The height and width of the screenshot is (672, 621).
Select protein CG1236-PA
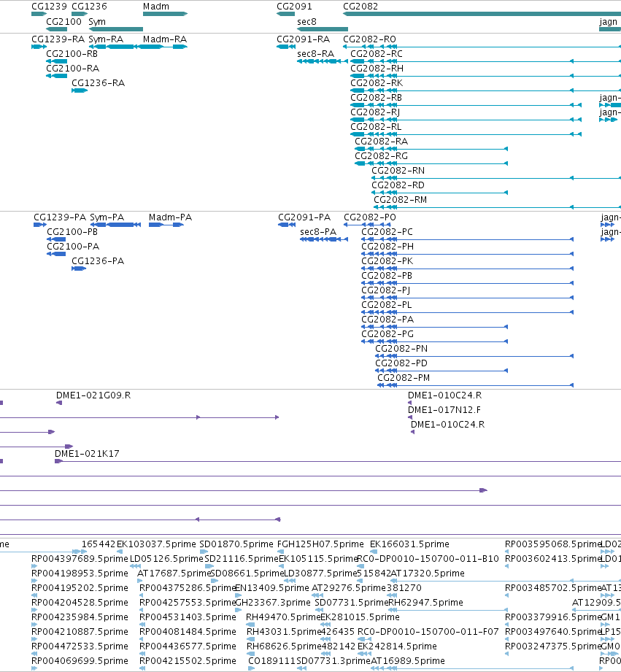98,261
